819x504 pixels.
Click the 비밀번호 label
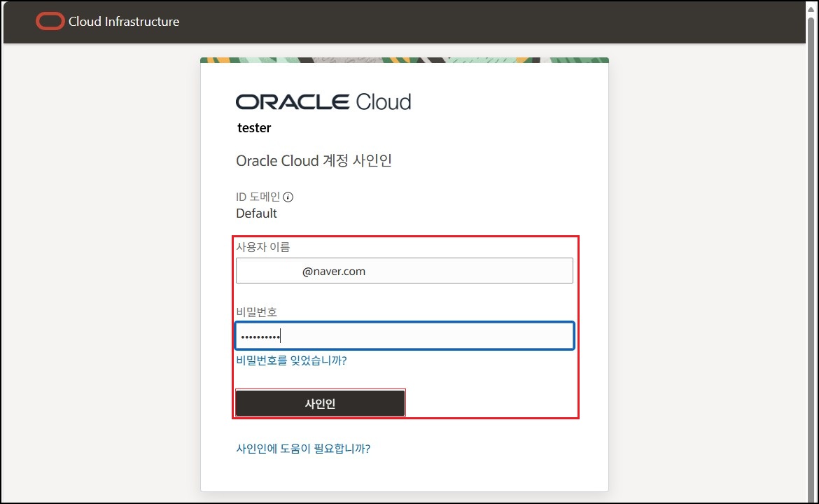click(x=256, y=311)
